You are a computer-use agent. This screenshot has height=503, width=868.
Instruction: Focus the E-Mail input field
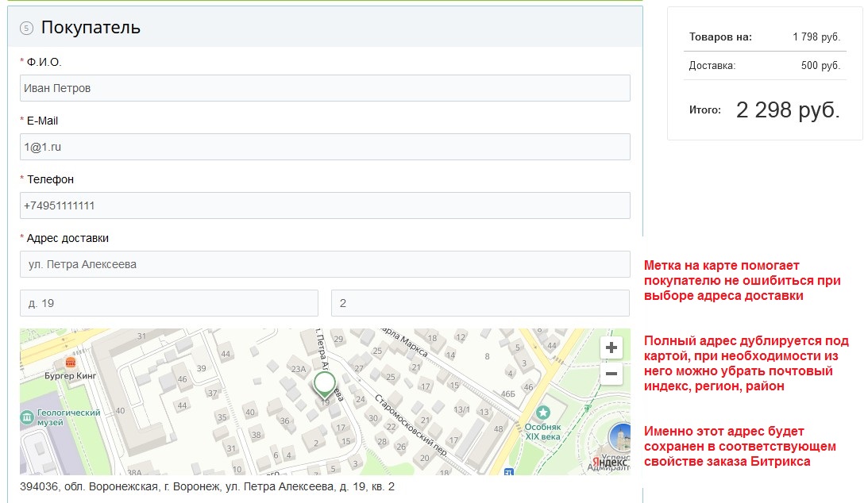coord(325,147)
